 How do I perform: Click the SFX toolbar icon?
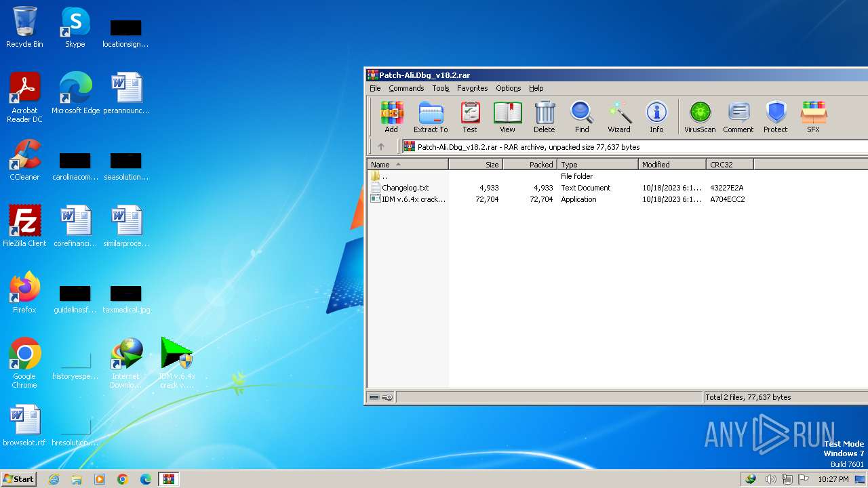813,117
